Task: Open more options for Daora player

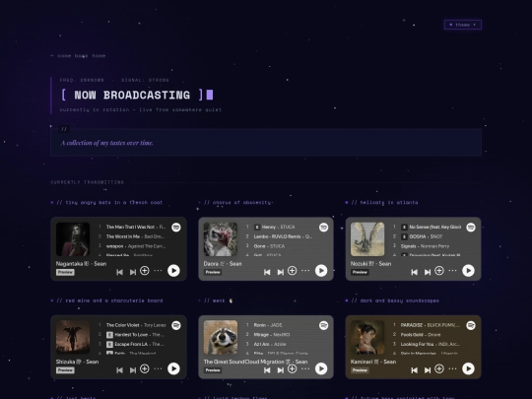Action: coord(305,271)
